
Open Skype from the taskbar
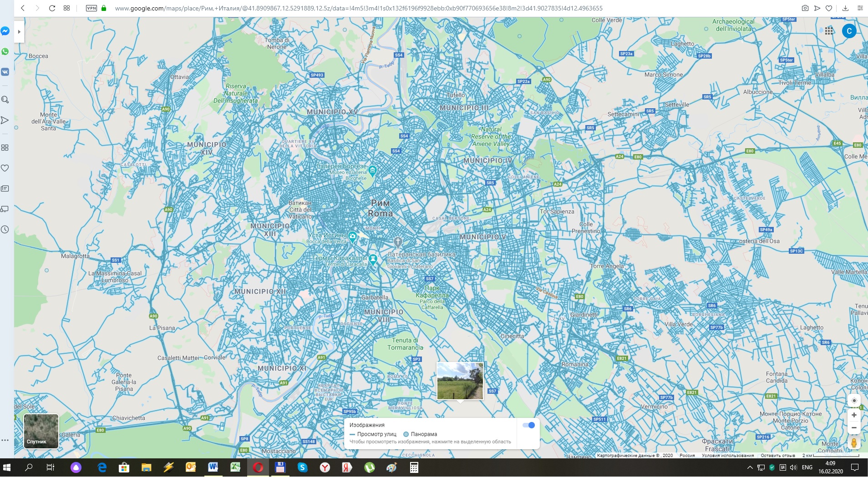pos(302,467)
